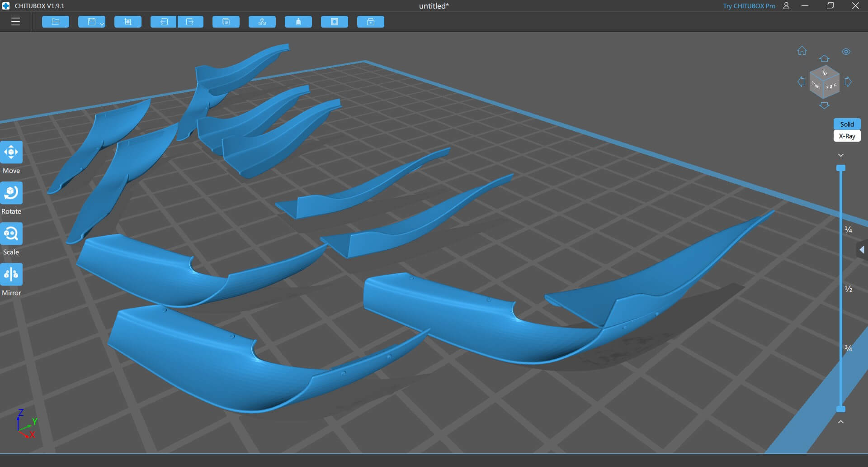868x467 pixels.
Task: Click the hollow model toolbar icon
Action: click(335, 22)
